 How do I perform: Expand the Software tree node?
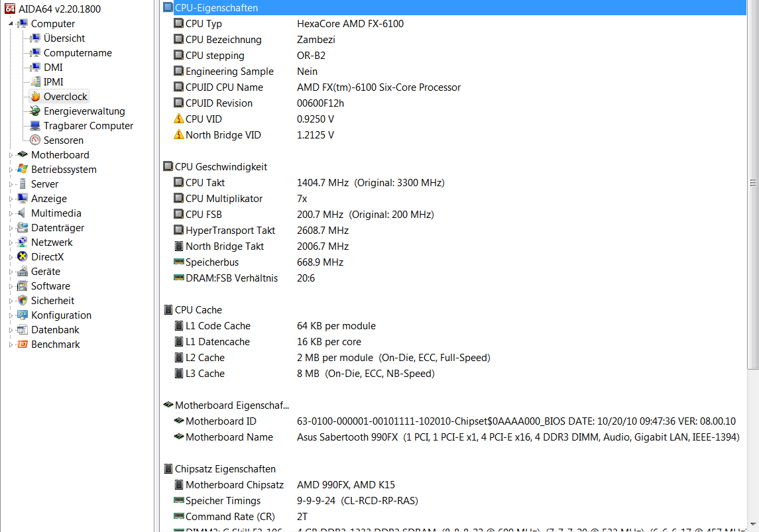[11, 286]
